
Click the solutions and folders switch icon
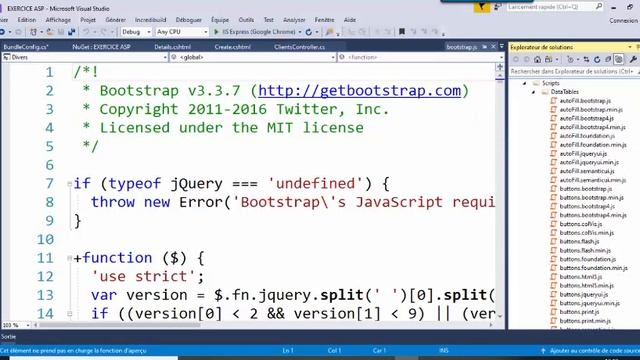pos(548,60)
